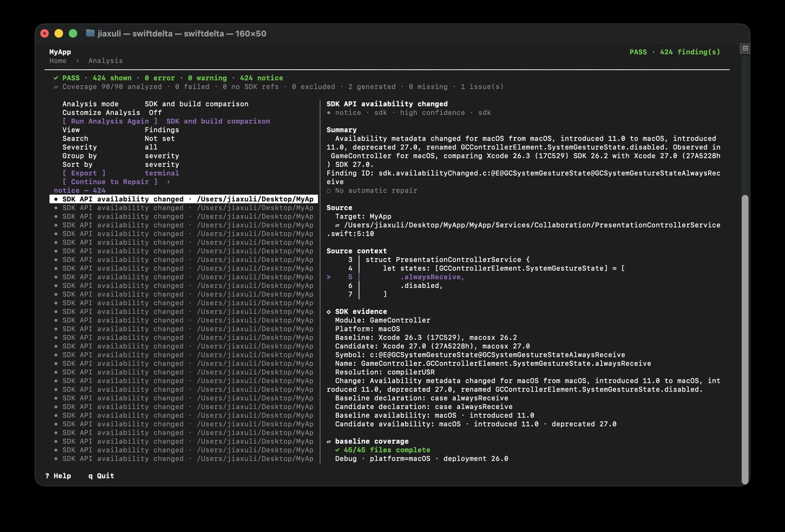Click the 'PASS · 424 finding(s)' status at top right
The image size is (785, 532).
click(x=675, y=52)
